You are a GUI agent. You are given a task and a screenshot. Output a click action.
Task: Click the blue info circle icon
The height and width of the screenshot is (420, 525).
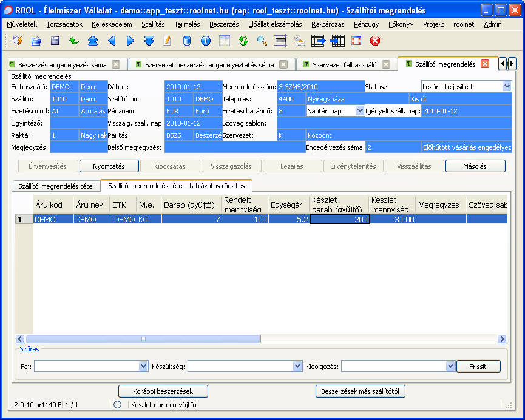pos(206,41)
